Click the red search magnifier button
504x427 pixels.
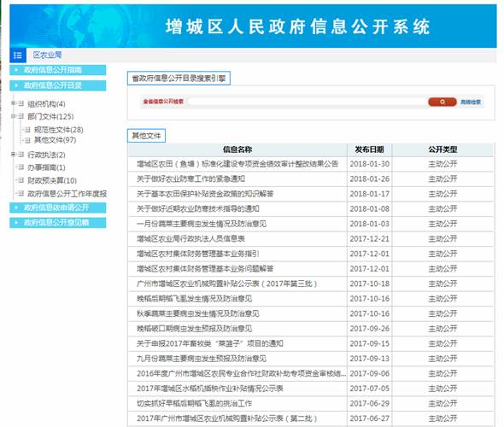point(442,102)
